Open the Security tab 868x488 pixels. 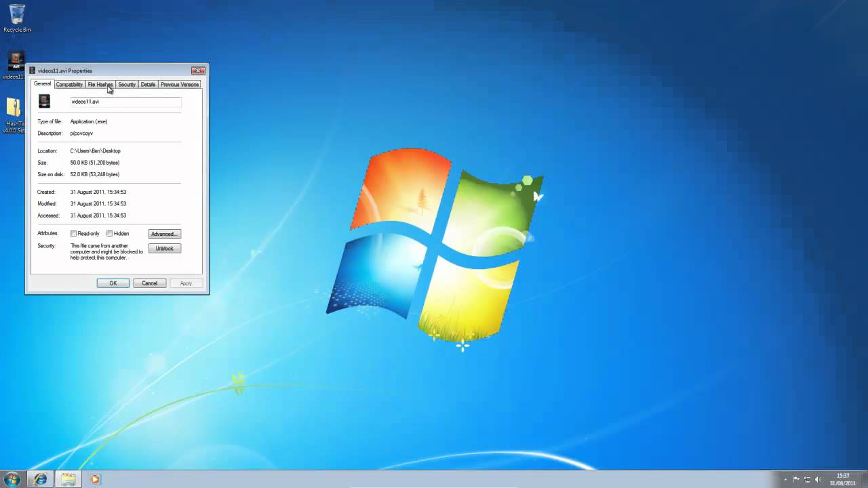pos(127,85)
